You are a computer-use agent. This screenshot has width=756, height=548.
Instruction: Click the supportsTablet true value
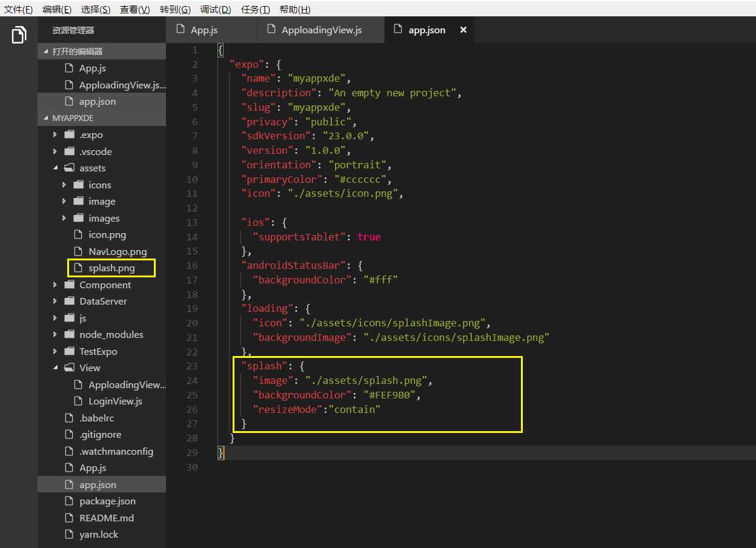click(x=369, y=237)
